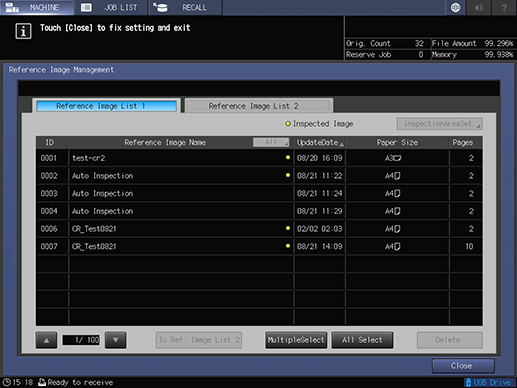The height and width of the screenshot is (388, 517).
Task: Click the A4 paper icon in row 0002
Action: click(x=393, y=176)
